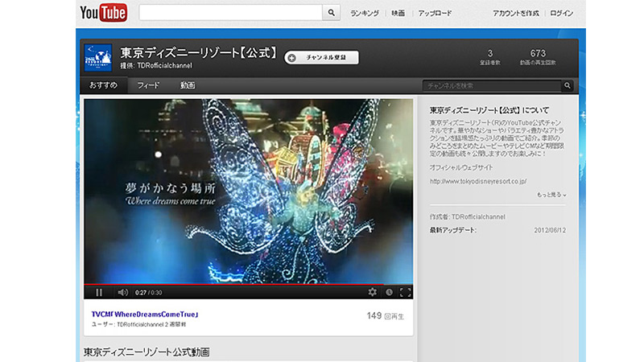The width and height of the screenshot is (644, 362).
Task: Click the 東京ディズニーリゾート【公式】 channel title
Action: coord(199,52)
